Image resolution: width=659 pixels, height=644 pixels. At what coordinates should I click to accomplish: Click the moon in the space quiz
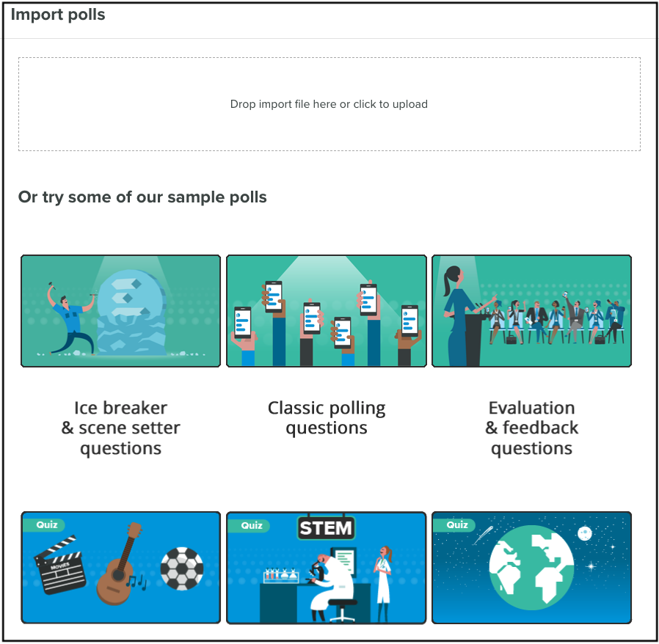pos(585,533)
